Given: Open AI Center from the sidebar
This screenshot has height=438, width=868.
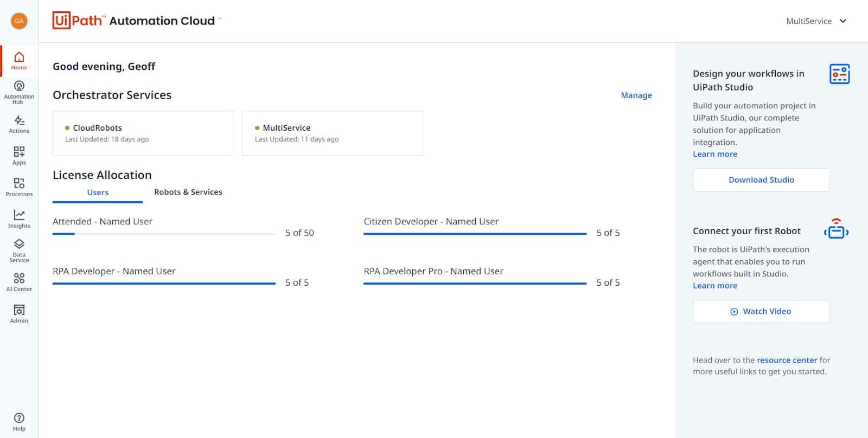Looking at the screenshot, I should coord(19,282).
